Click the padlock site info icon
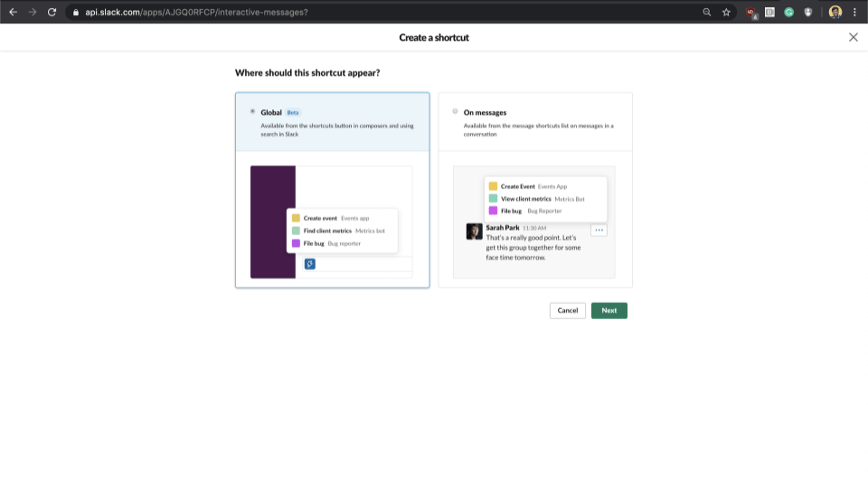The image size is (868, 488). 77,12
